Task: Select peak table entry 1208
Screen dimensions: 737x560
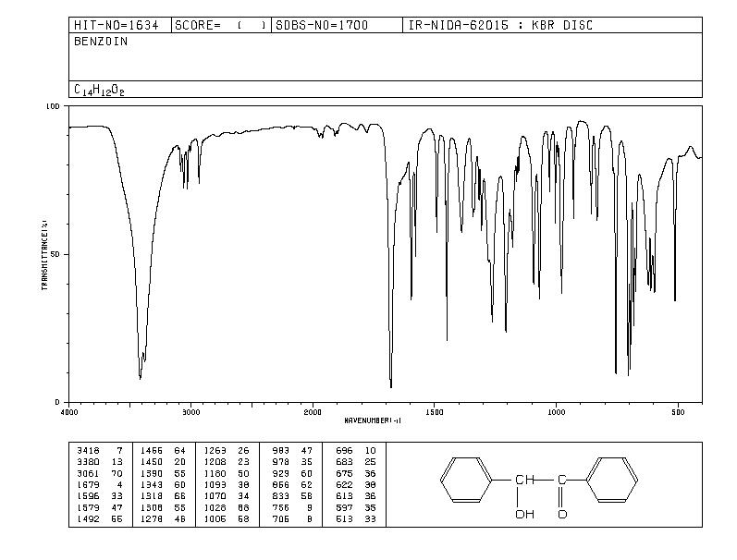Action: (x=215, y=462)
